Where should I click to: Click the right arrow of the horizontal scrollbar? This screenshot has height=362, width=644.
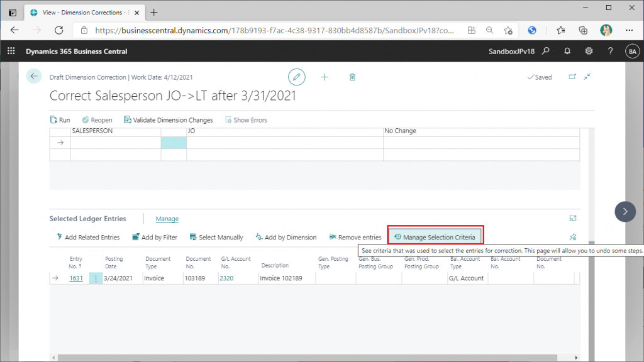click(x=576, y=358)
